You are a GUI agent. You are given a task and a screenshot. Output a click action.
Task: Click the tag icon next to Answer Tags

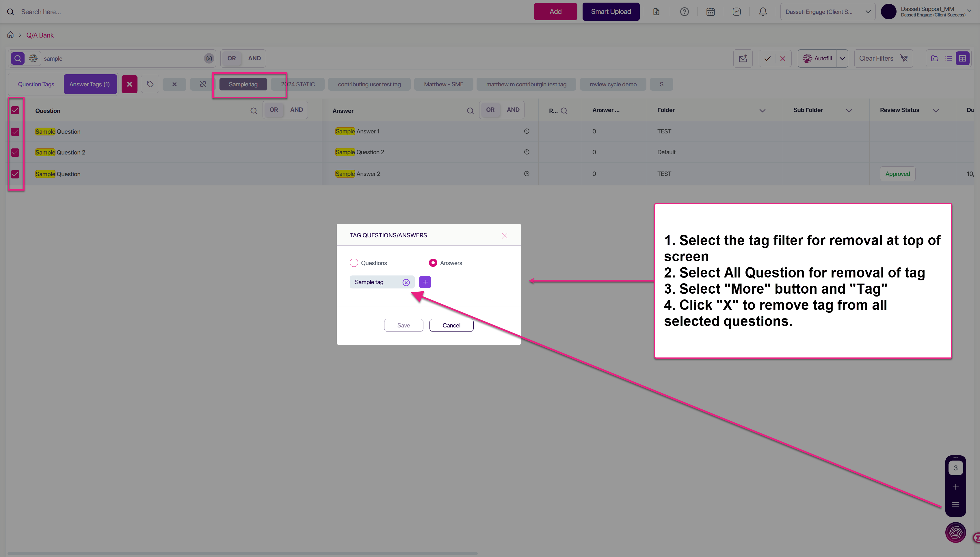tap(150, 84)
